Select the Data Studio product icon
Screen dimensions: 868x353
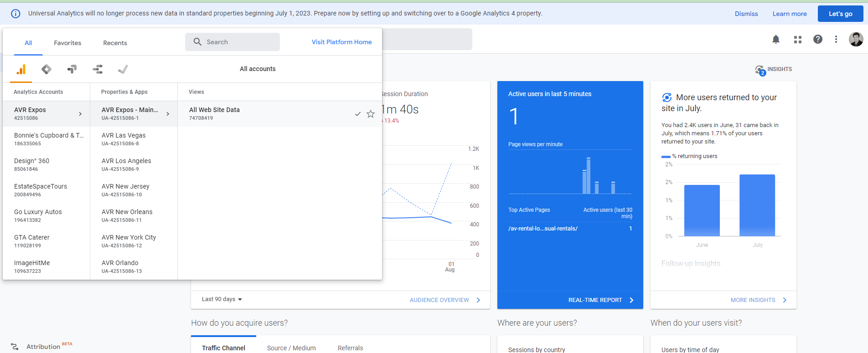(x=98, y=69)
